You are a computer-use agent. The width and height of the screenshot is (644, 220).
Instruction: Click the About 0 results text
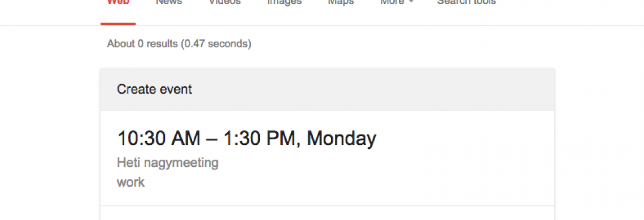[x=142, y=43]
